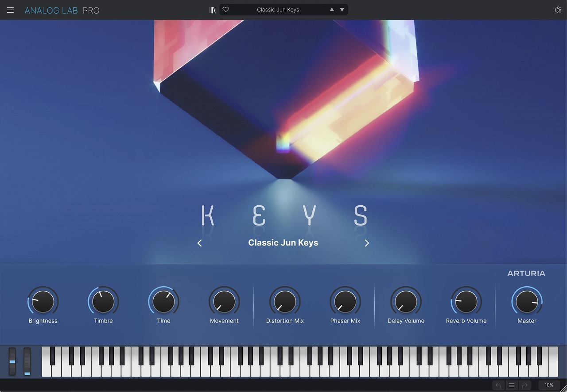
Task: Go to next preset using right chevron
Action: tap(367, 243)
